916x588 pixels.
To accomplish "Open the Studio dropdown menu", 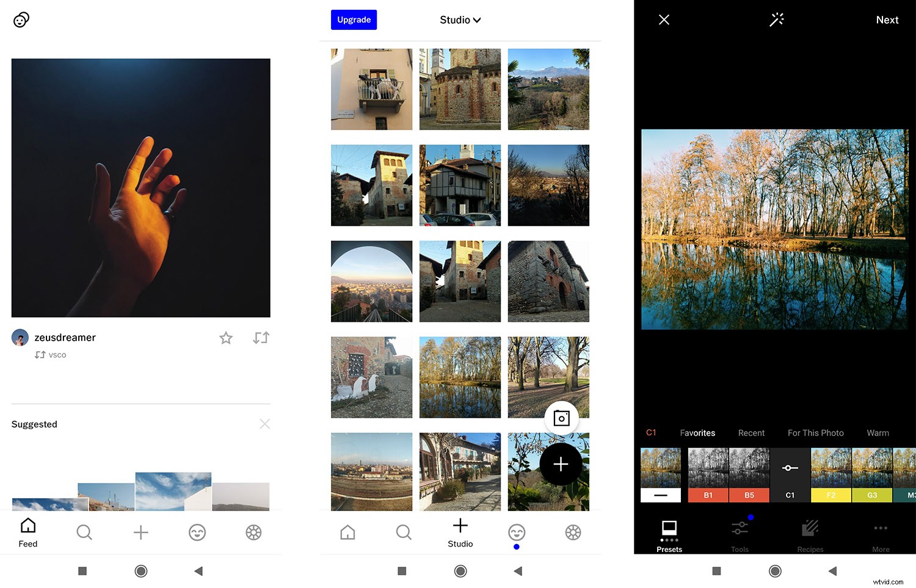I will [x=460, y=20].
